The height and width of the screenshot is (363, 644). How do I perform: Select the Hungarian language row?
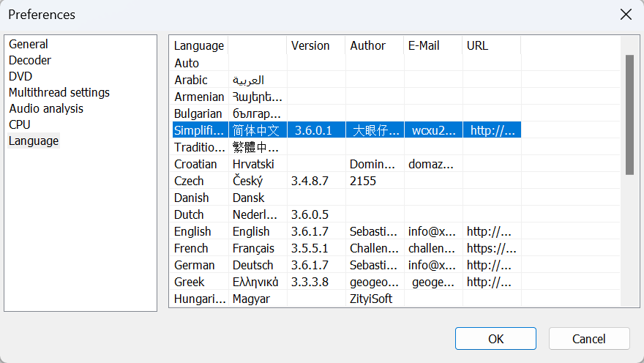click(x=346, y=299)
